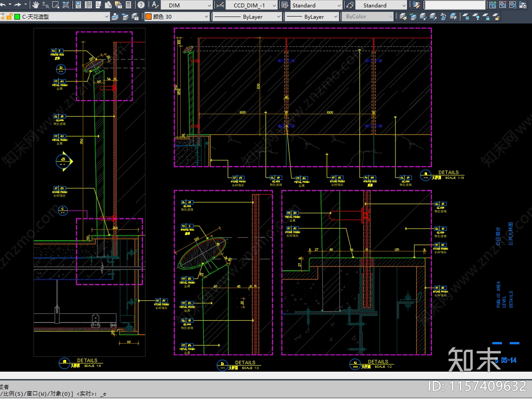Image resolution: width=532 pixels, height=403 pixels.
Task: Choose 比例(S) option in command line
Action: tap(12, 394)
